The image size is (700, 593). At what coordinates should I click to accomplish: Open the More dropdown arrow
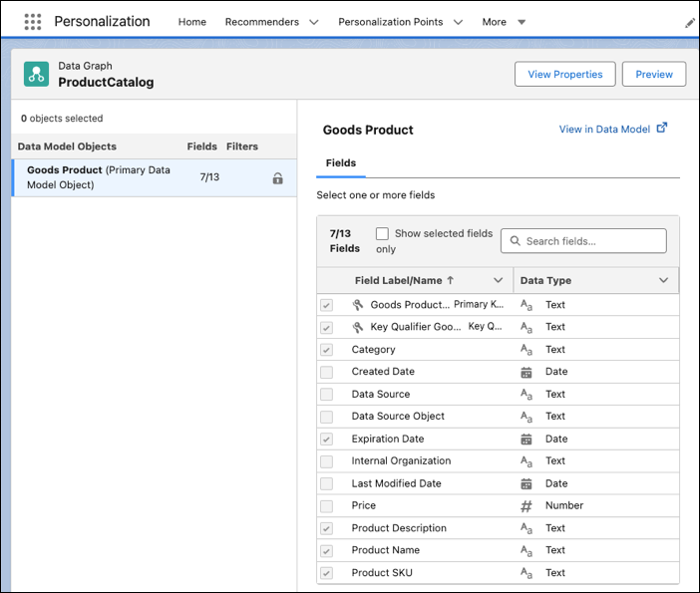coord(522,22)
